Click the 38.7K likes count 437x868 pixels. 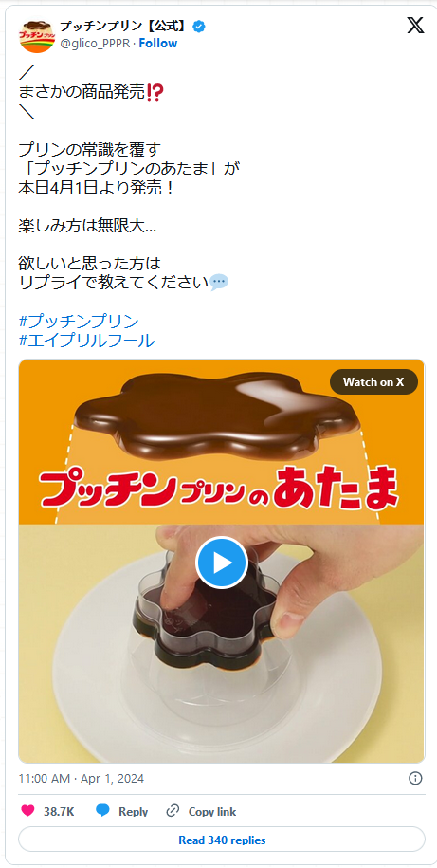(59, 811)
